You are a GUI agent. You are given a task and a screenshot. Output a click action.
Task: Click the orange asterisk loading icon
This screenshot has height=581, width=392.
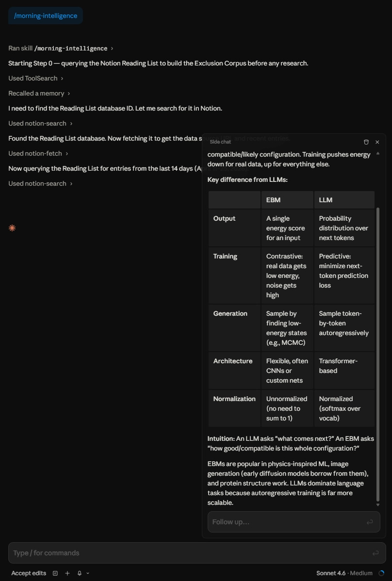[x=12, y=228]
